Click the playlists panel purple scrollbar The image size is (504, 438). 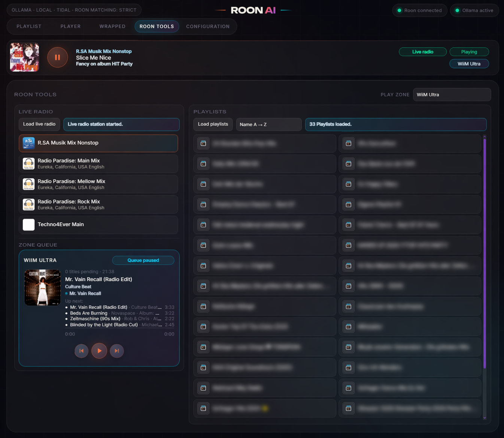485,253
